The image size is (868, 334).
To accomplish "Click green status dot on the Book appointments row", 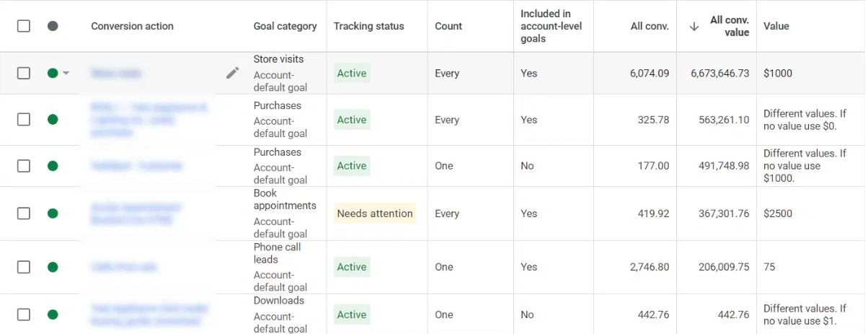I will pyautogui.click(x=53, y=214).
